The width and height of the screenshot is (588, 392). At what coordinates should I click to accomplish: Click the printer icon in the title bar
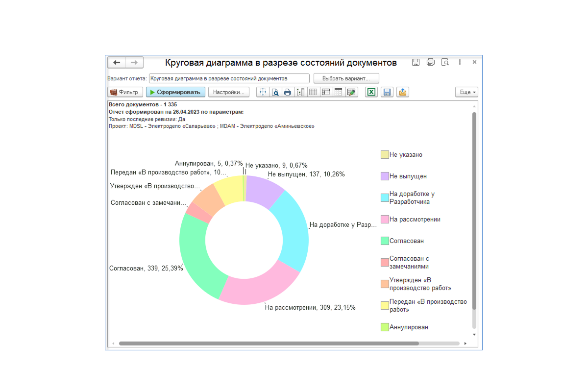click(431, 62)
